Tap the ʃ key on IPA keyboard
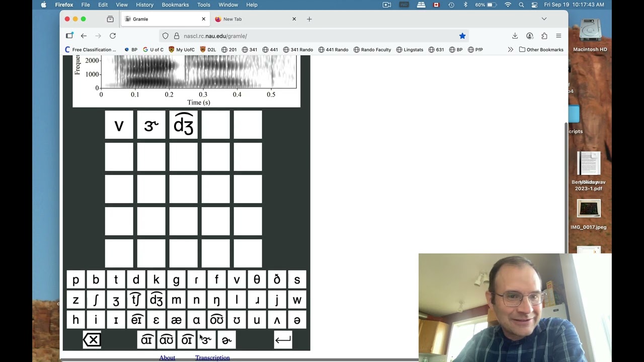Image resolution: width=644 pixels, height=362 pixels. point(96,300)
